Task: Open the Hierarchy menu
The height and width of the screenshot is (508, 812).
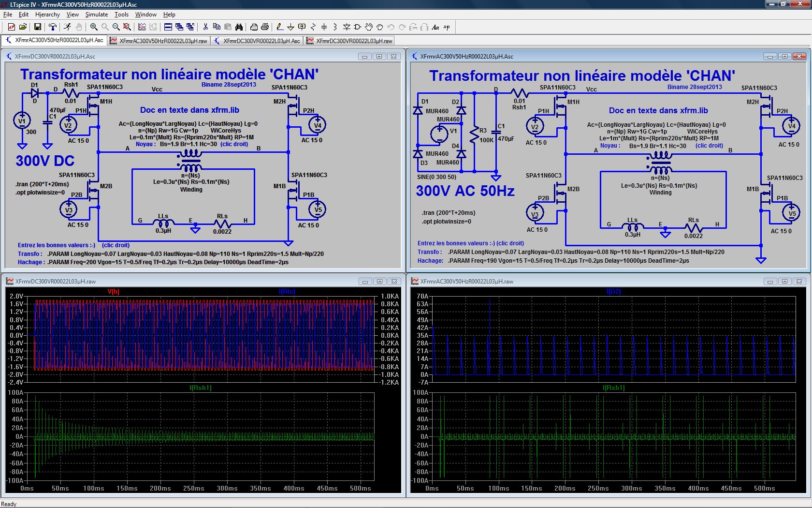Action: click(x=47, y=15)
